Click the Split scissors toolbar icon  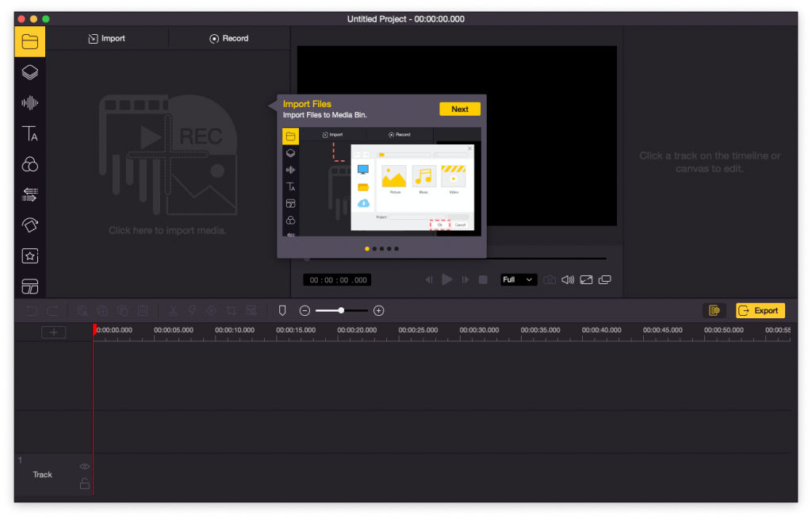173,310
